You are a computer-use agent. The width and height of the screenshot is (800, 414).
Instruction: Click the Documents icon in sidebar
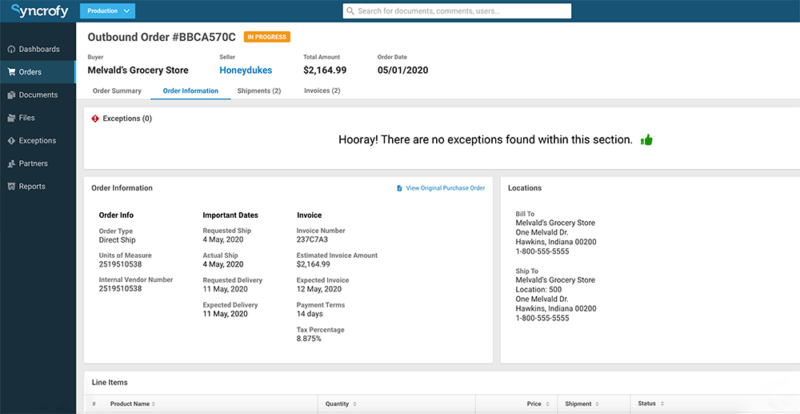point(11,95)
